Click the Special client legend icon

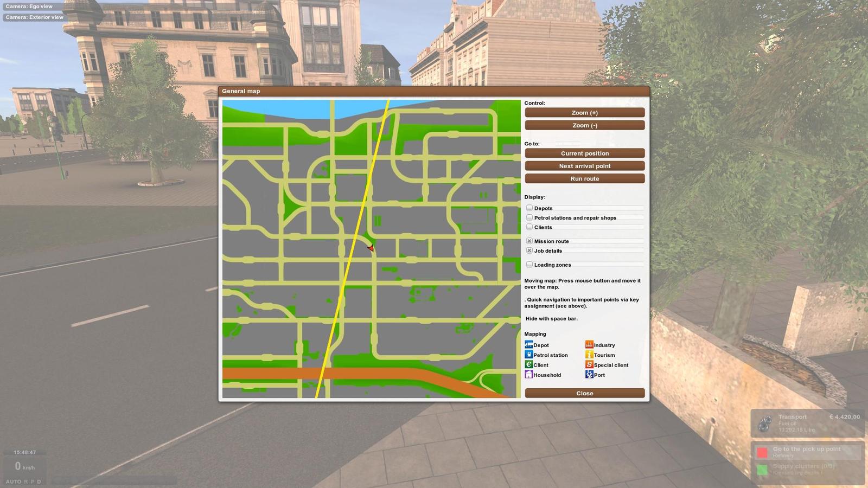(589, 365)
